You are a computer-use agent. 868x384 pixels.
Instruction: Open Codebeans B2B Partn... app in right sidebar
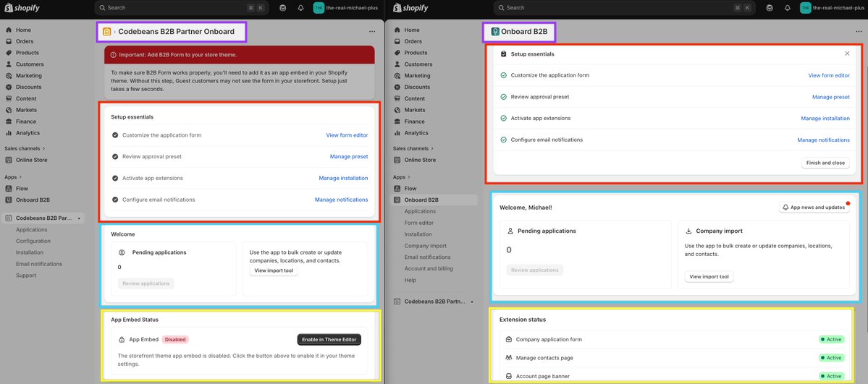[x=434, y=302]
